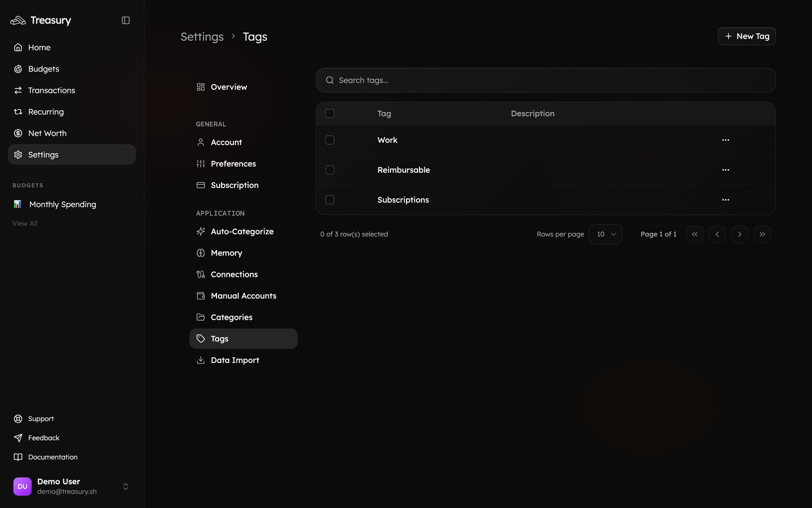Go to next page of tags

tap(740, 234)
